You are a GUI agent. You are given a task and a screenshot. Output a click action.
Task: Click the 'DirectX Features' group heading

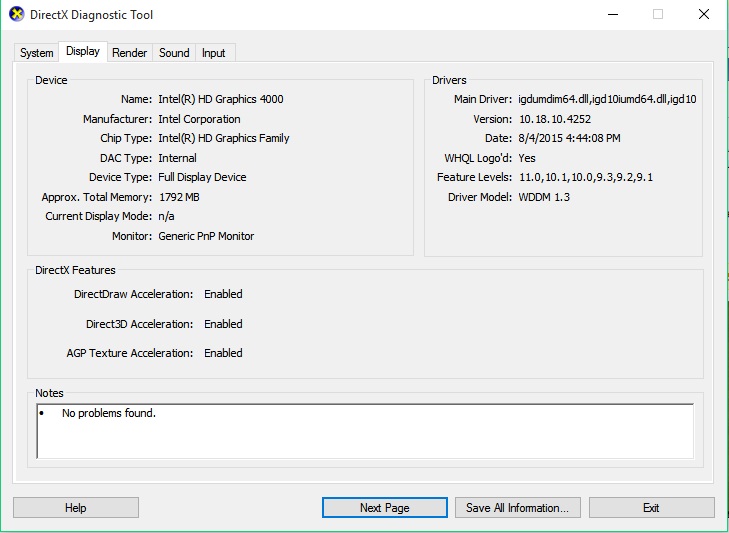click(75, 270)
